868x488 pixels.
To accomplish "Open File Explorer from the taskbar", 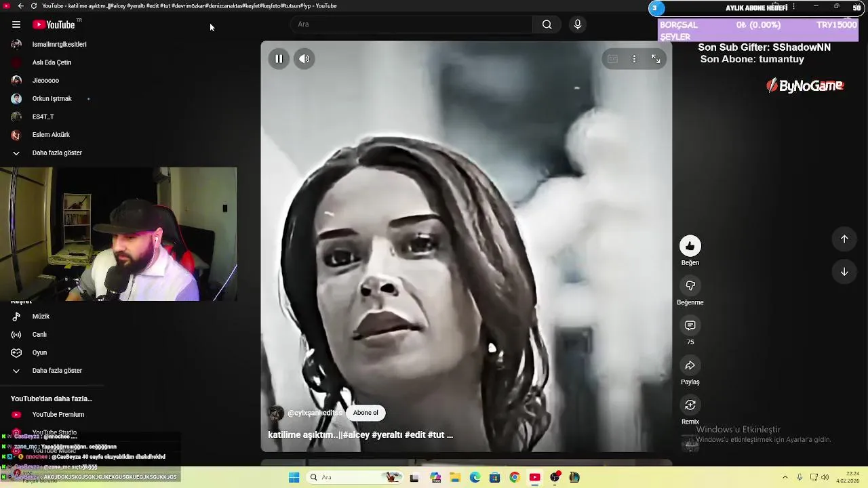I will tap(454, 478).
